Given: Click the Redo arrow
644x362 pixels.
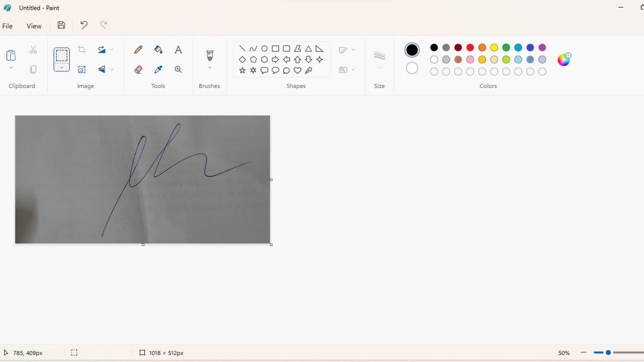Looking at the screenshot, I should point(104,25).
